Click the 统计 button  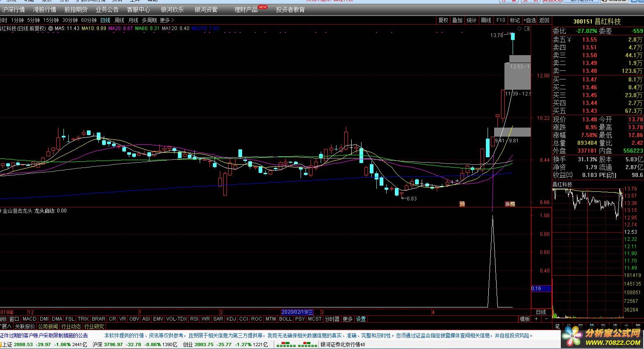pos(472,20)
